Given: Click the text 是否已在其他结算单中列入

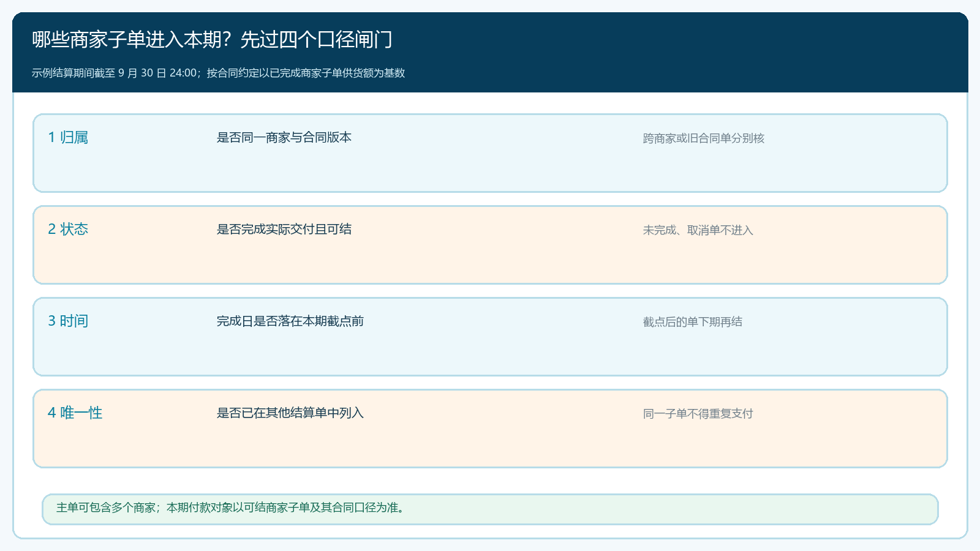Looking at the screenshot, I should (x=290, y=413).
